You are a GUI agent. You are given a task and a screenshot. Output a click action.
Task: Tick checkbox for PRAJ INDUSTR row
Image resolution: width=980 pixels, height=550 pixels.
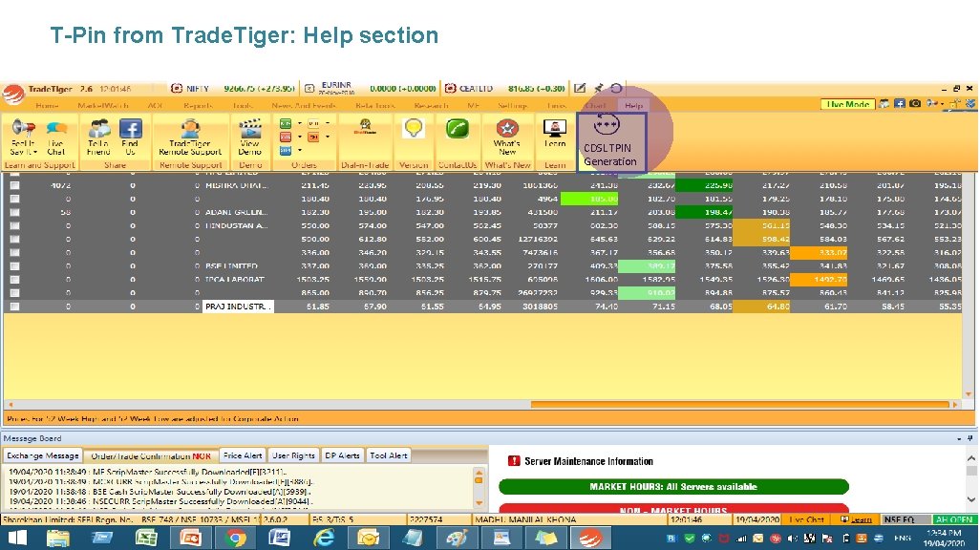coord(14,307)
